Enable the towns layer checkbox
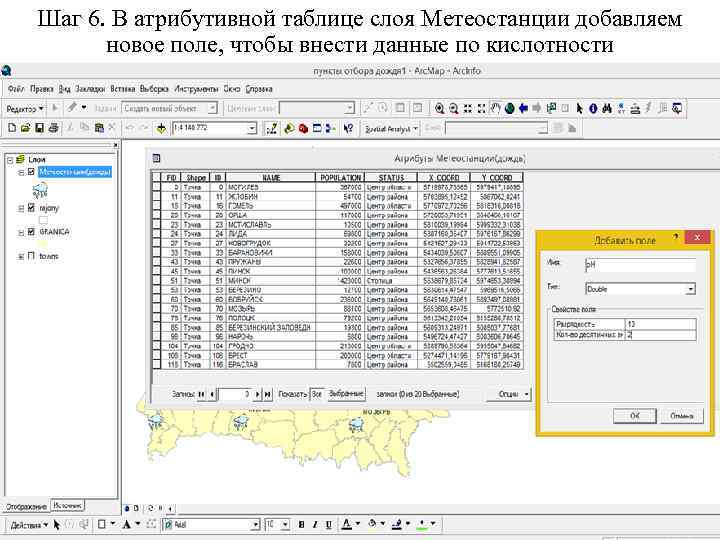Image resolution: width=720 pixels, height=540 pixels. (x=31, y=256)
